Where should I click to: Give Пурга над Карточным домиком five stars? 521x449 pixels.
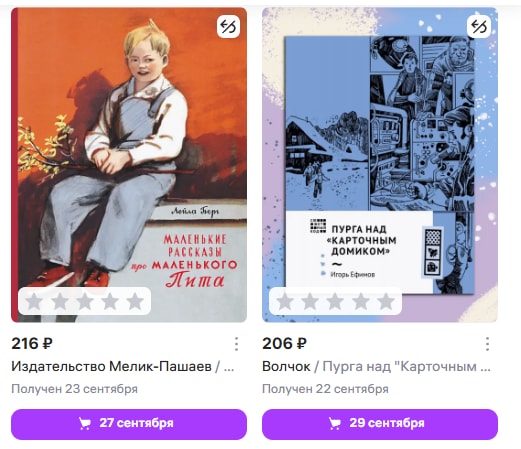(386, 301)
